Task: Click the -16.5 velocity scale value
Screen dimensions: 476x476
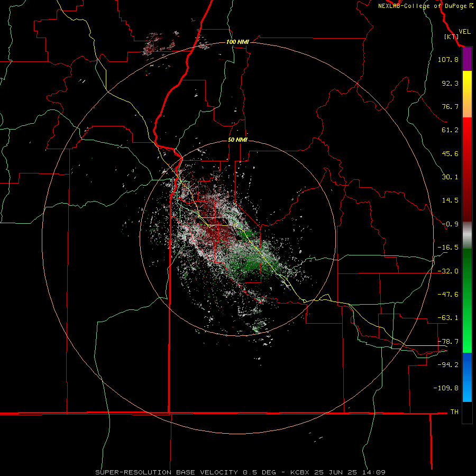Action: [448, 248]
